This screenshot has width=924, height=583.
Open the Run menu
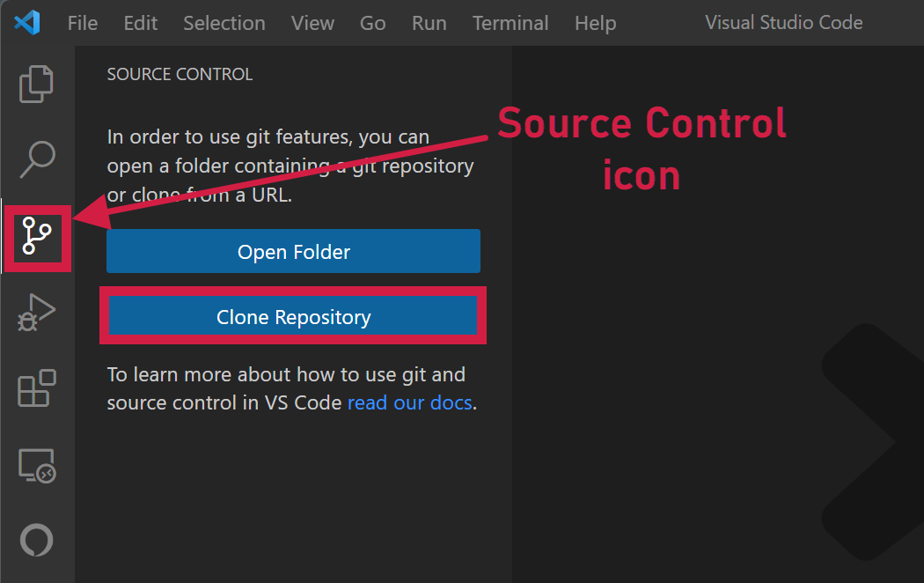coord(429,23)
